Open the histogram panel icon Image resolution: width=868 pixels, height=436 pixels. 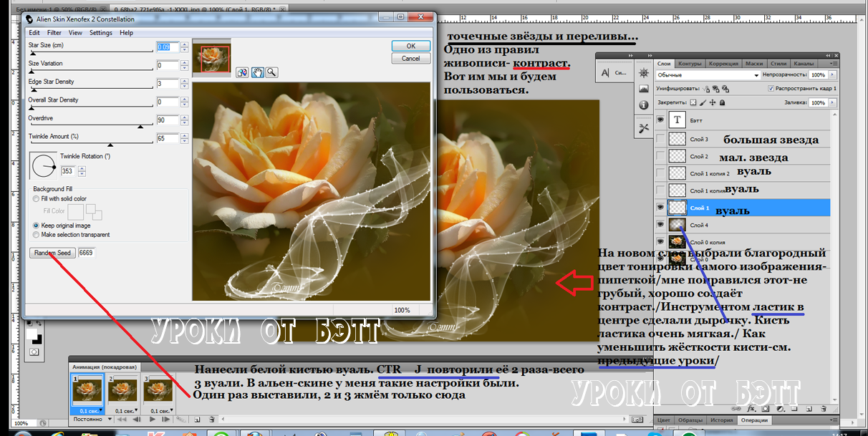click(x=644, y=89)
